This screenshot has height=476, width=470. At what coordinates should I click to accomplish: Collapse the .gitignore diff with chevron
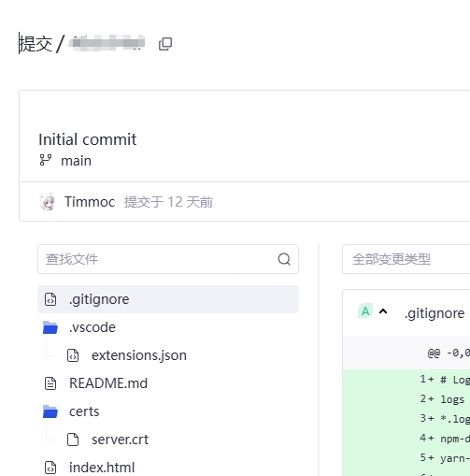click(383, 311)
